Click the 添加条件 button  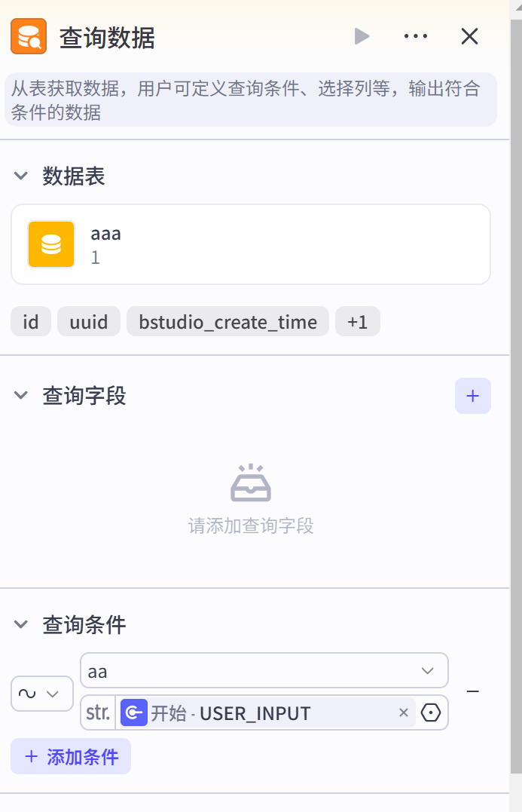click(x=70, y=757)
